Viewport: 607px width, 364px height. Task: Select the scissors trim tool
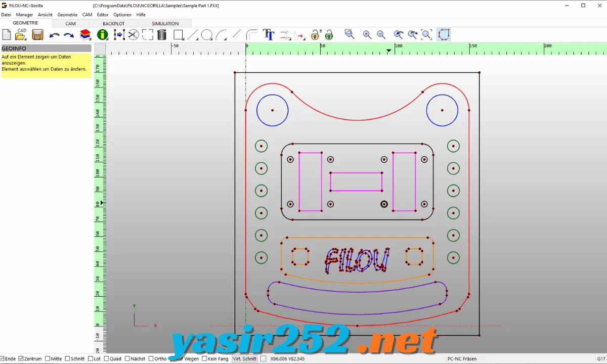(x=133, y=34)
